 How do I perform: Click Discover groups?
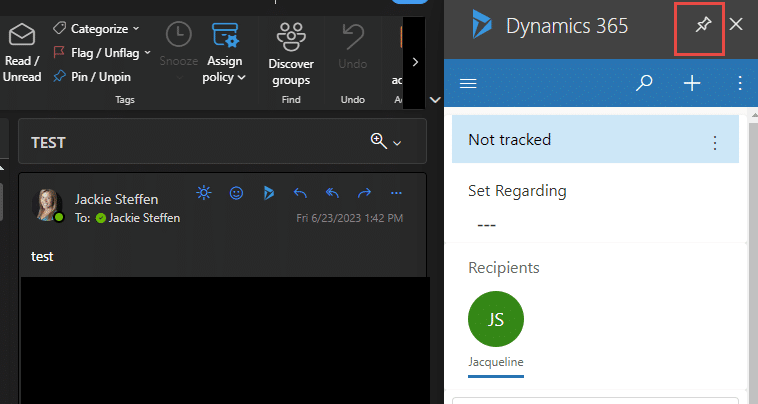tap(291, 54)
